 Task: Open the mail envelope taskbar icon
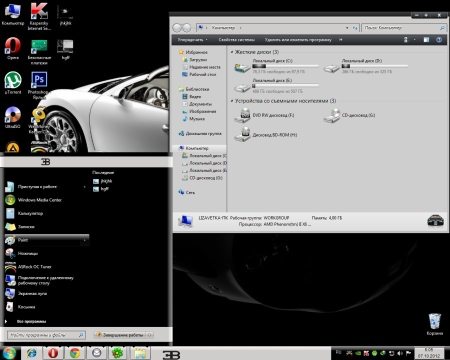[96, 353]
